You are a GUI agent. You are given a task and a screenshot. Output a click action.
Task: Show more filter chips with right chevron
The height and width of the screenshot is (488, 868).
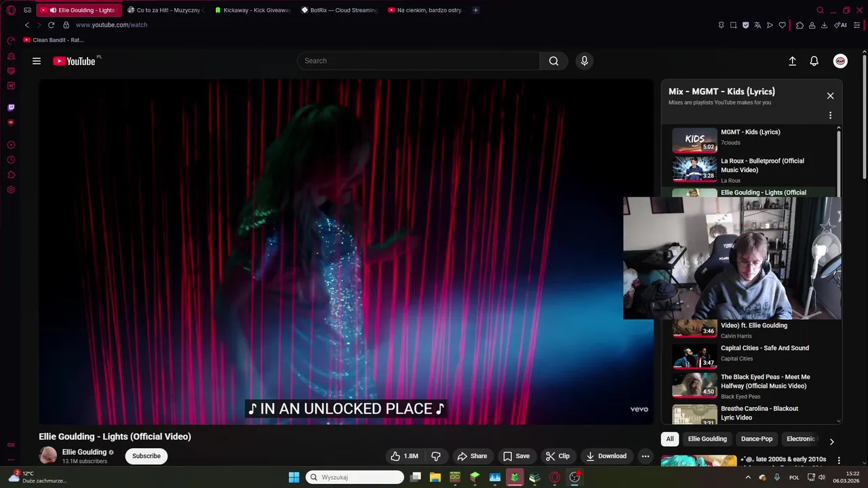pos(832,441)
